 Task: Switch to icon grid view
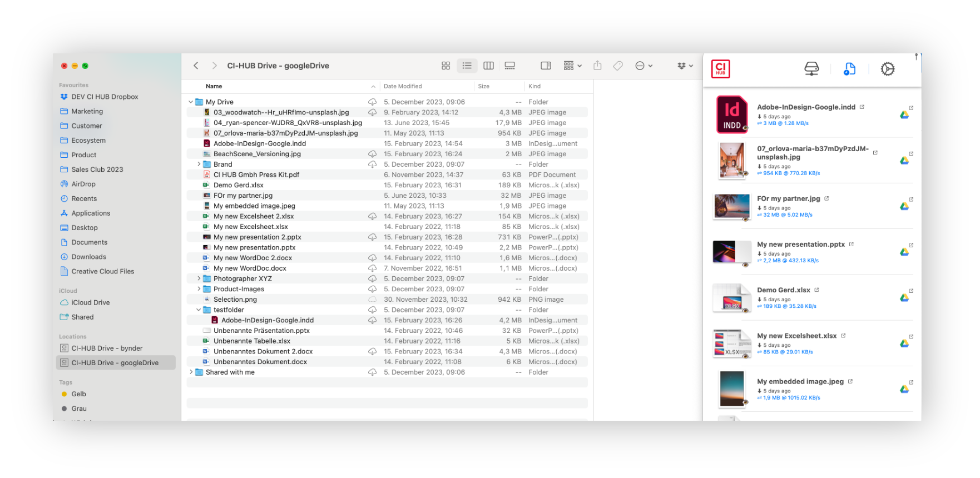tap(446, 66)
